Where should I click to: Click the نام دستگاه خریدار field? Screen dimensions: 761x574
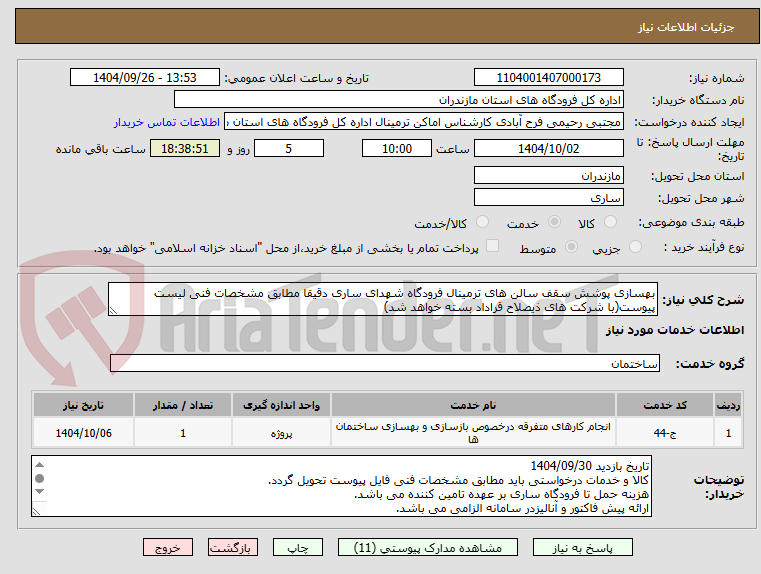pos(398,99)
